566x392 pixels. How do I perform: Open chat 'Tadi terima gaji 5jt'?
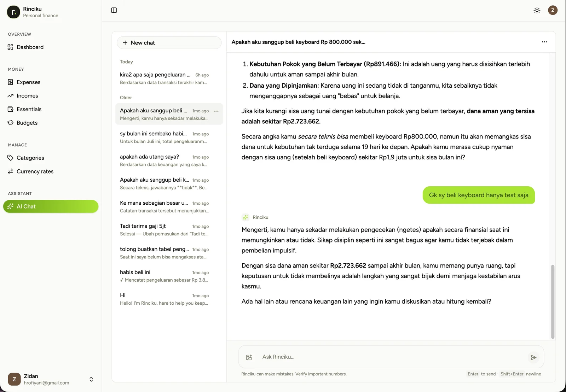click(x=169, y=229)
